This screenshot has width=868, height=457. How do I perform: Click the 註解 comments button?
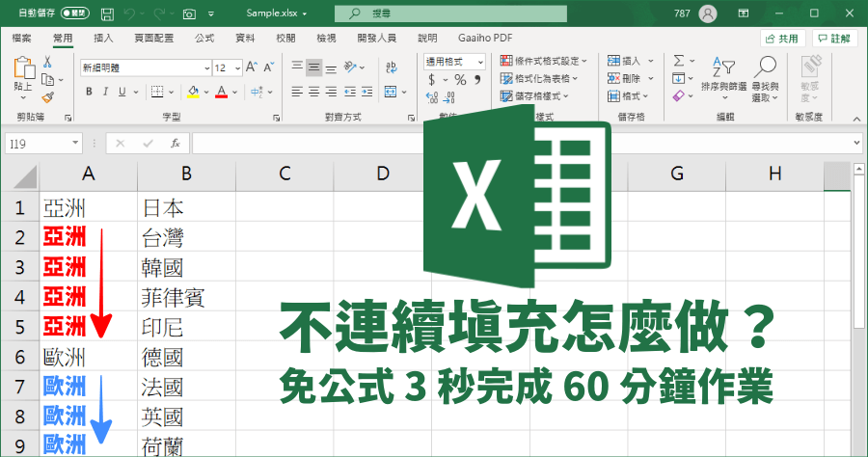click(835, 39)
